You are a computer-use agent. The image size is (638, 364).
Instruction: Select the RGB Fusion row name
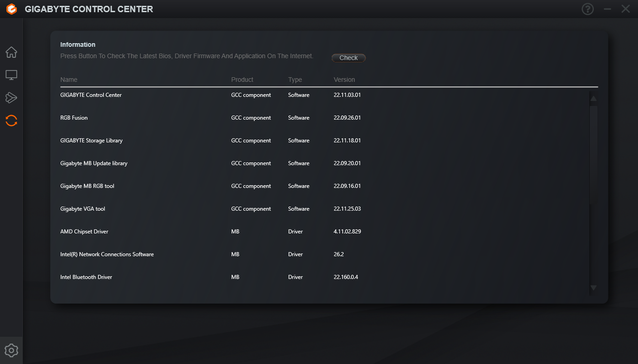click(x=74, y=118)
